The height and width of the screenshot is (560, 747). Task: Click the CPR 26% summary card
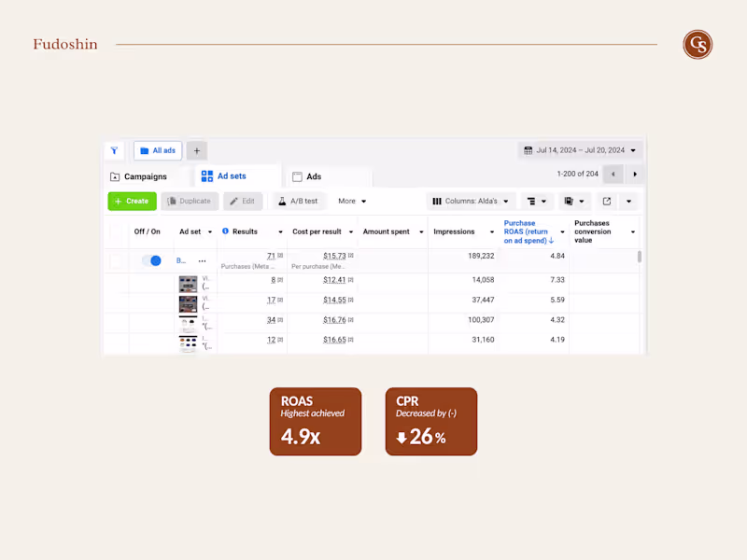coord(431,422)
